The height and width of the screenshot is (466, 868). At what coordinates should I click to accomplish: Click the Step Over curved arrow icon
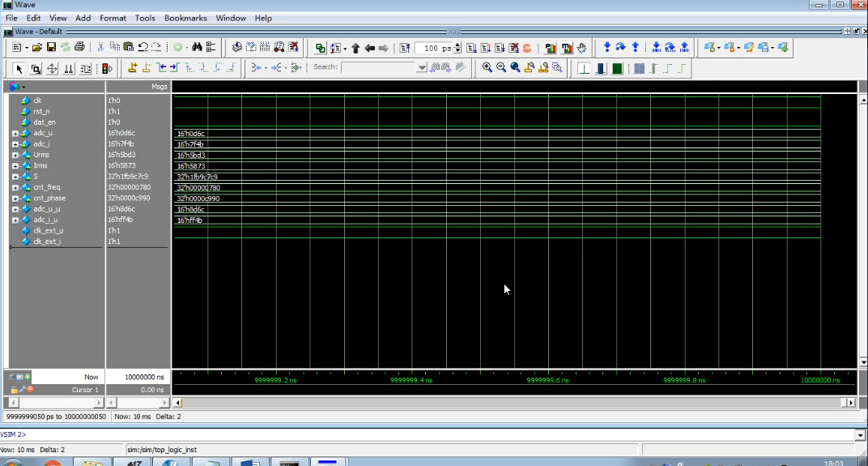tap(621, 48)
